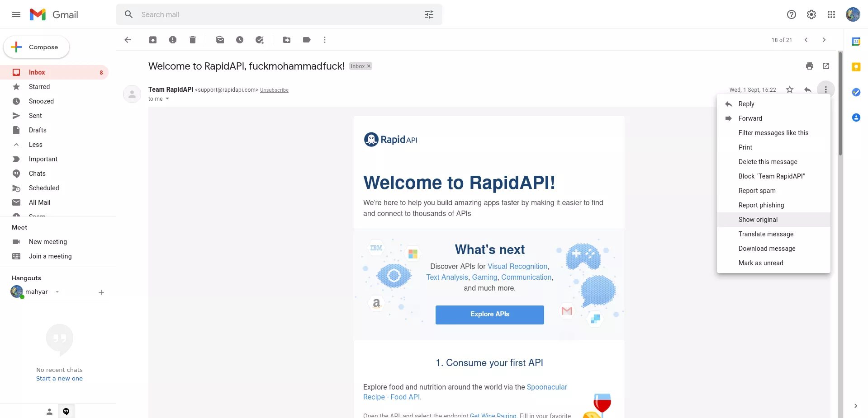Add new Hangouts conversation plus
The width and height of the screenshot is (868, 418).
[101, 292]
